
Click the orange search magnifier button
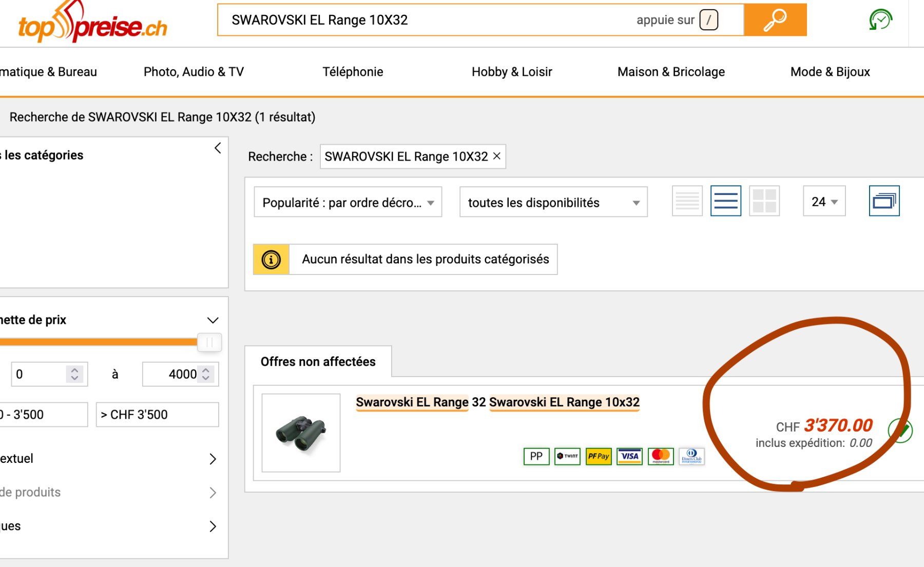pos(775,20)
